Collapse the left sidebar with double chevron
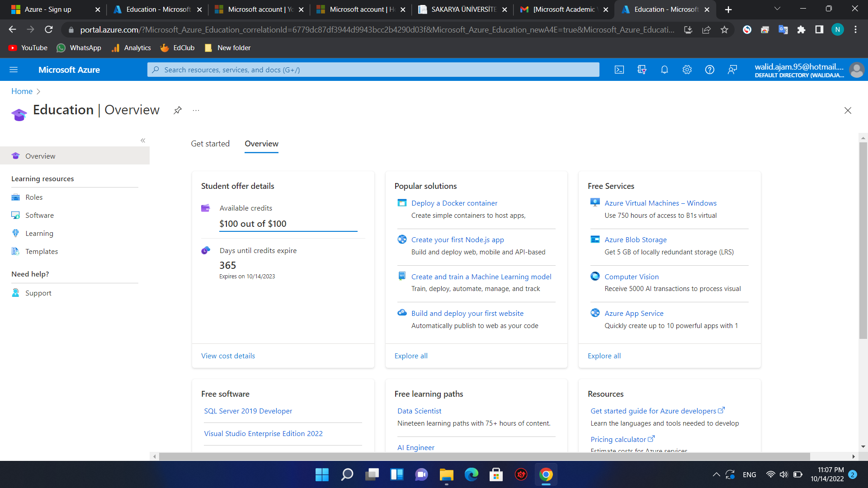 tap(143, 141)
